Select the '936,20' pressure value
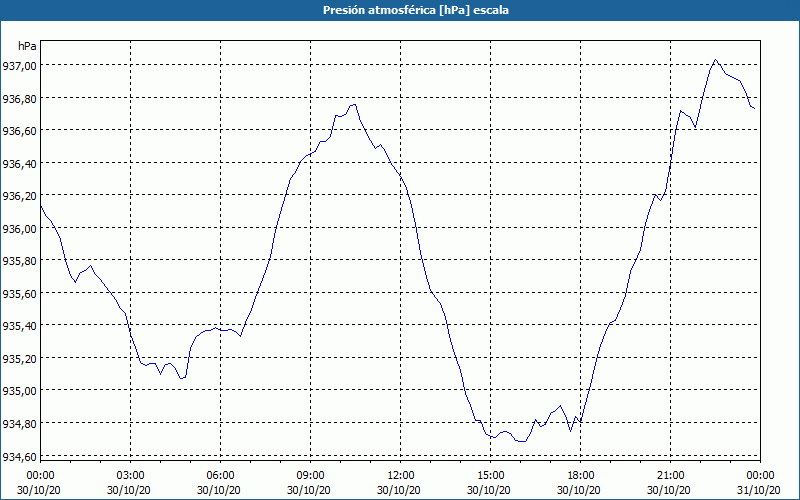Viewport: 800px width, 500px height. click(x=20, y=195)
